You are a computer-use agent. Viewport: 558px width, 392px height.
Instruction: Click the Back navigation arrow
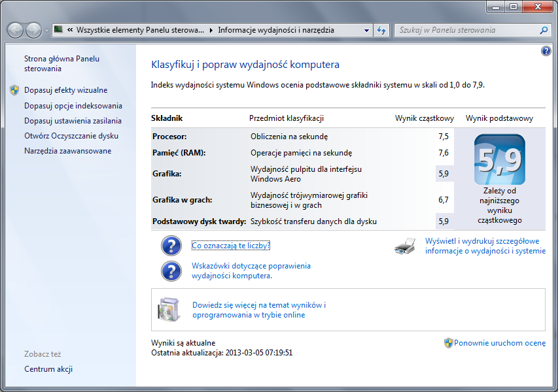click(15, 30)
